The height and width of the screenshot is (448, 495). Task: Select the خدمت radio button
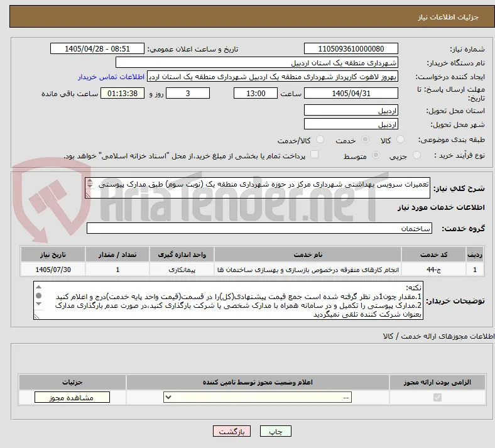pos(365,139)
